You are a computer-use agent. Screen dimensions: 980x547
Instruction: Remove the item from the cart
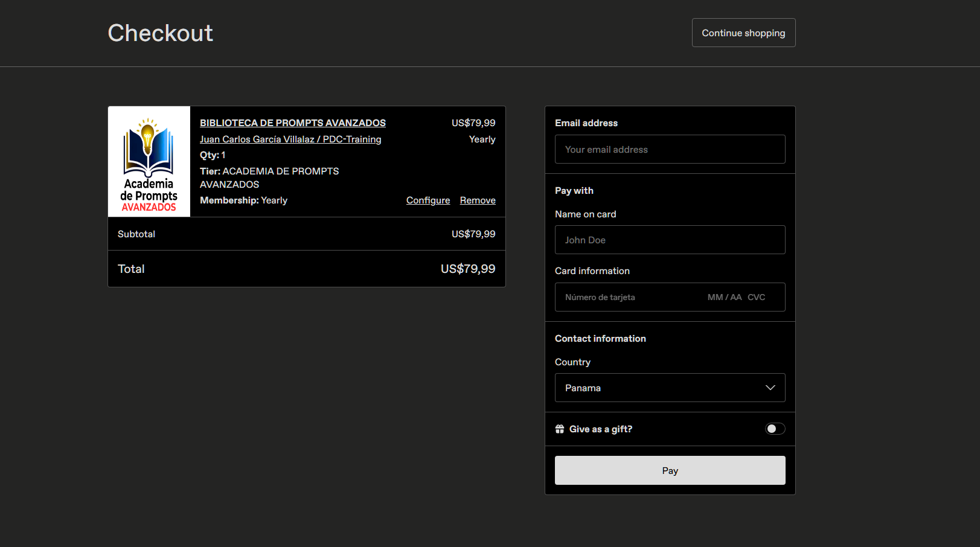(478, 200)
